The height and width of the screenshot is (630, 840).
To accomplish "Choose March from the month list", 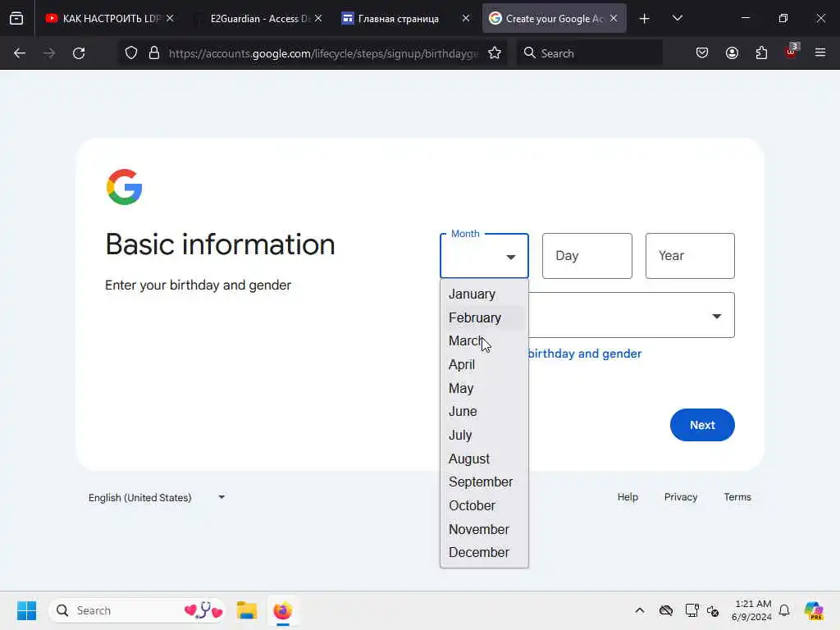I will tap(484, 340).
